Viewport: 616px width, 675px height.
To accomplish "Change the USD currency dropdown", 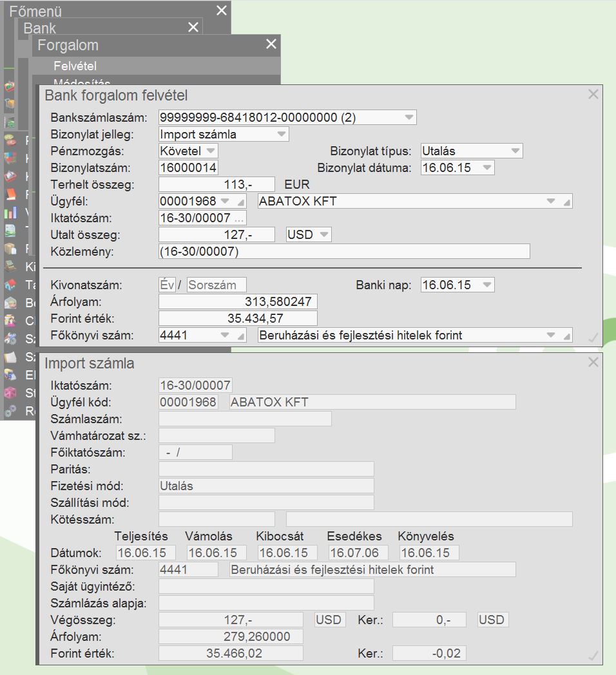I will pyautogui.click(x=324, y=235).
